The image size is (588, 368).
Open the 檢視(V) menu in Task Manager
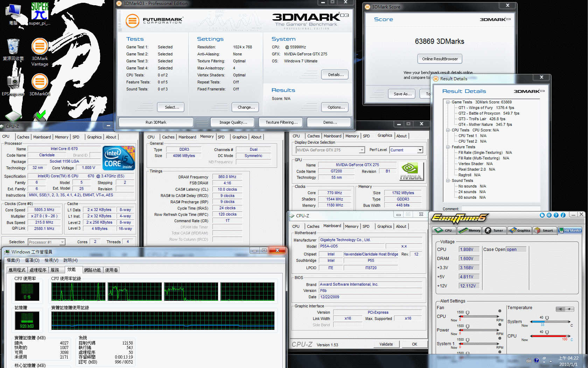51,260
